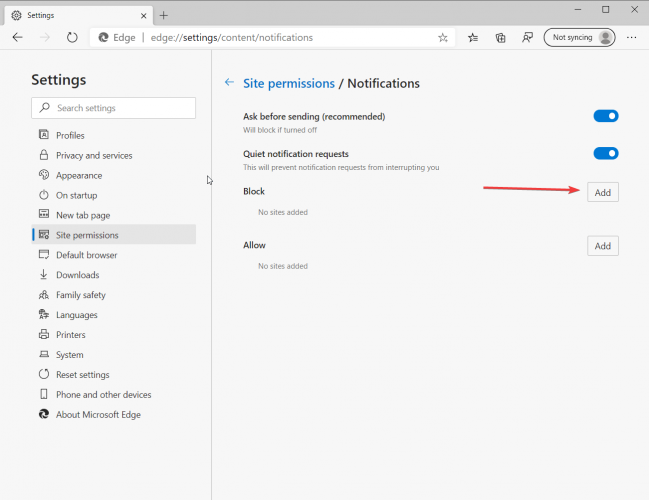Click the blue back arrow beside Site permissions
The image size is (649, 500).
(x=229, y=82)
